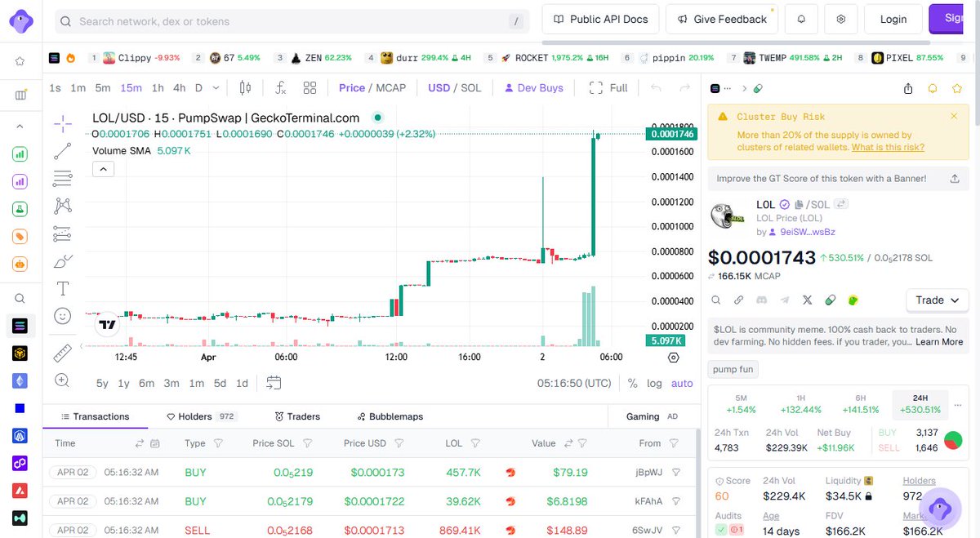Open 'What is this risk?' link
The width and height of the screenshot is (980, 538).
tap(888, 147)
